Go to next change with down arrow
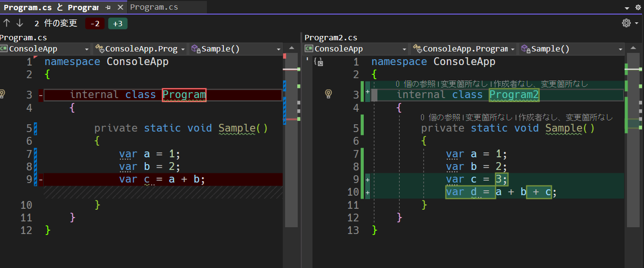This screenshot has height=268, width=644. click(20, 23)
